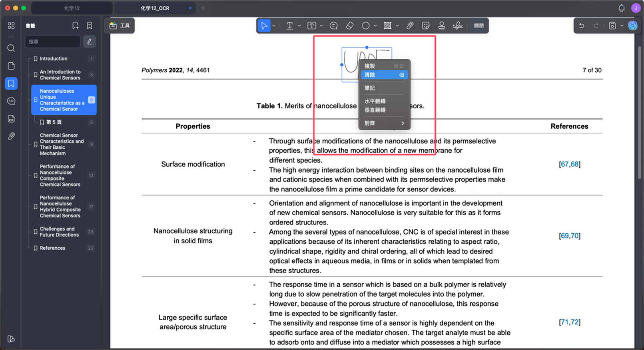Open the 對齊 submenu in context menu
Image resolution: width=644 pixels, height=350 pixels.
click(384, 123)
